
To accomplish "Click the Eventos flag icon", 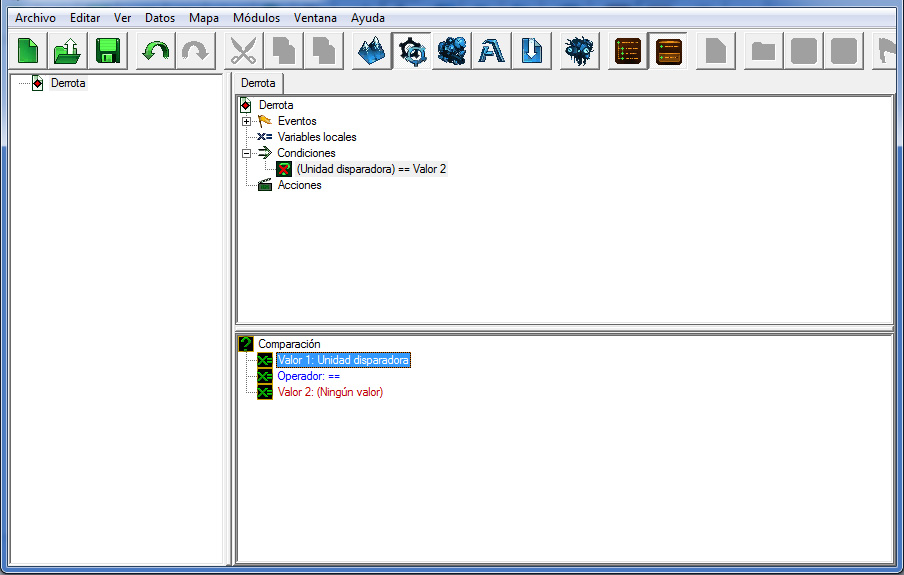I will tap(265, 121).
